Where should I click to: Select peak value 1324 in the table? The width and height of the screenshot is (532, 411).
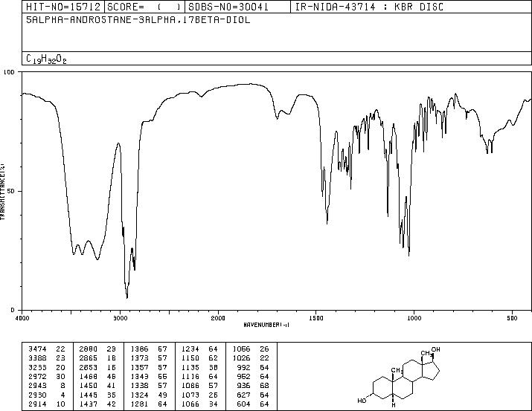pyautogui.click(x=139, y=395)
